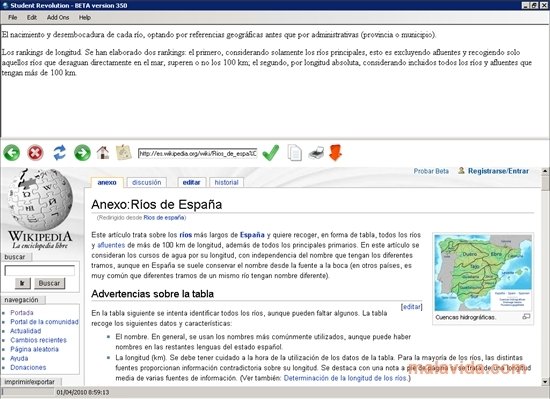Click the 'Cuencas hidrográficas' caption

[x=465, y=317]
